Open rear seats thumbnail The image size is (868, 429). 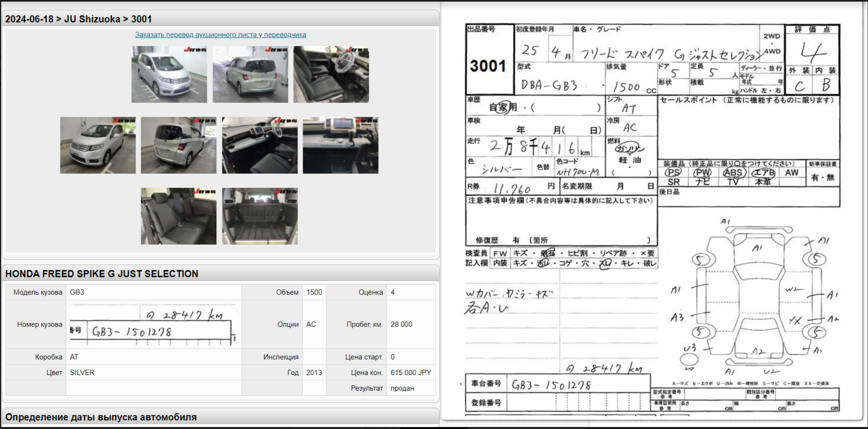pyautogui.click(x=179, y=216)
